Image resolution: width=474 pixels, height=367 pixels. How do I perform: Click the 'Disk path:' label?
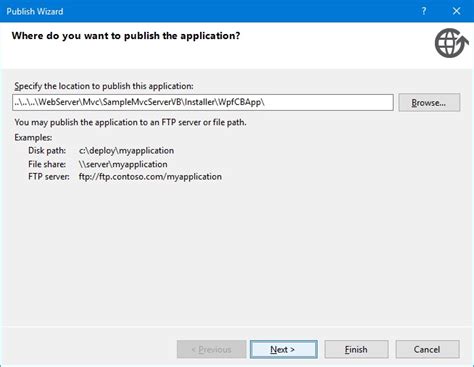[x=47, y=151]
